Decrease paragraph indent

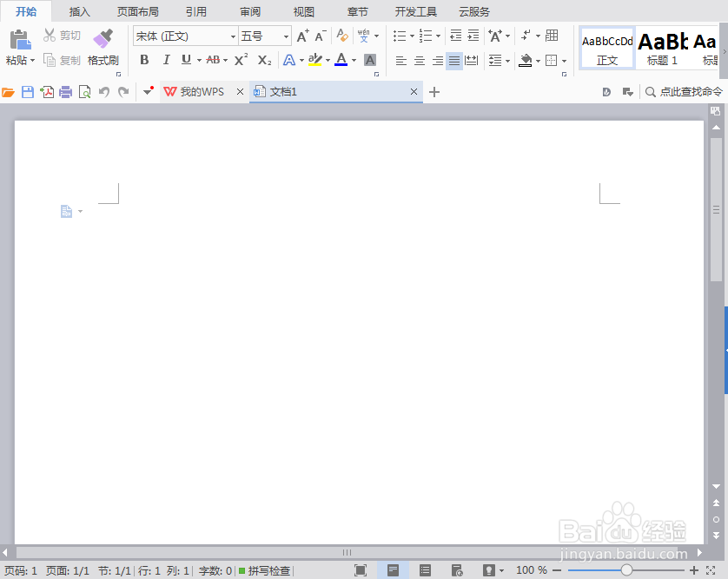(456, 36)
